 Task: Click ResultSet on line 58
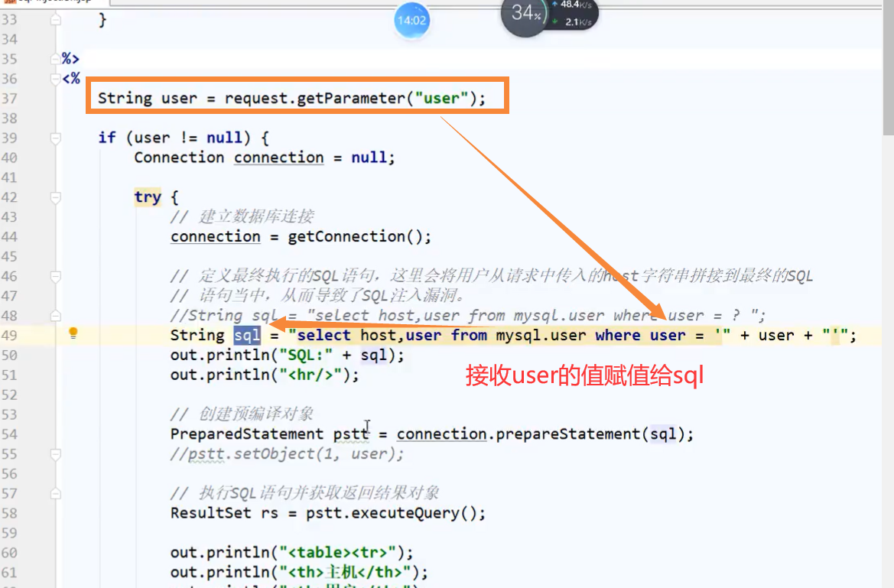click(x=211, y=513)
